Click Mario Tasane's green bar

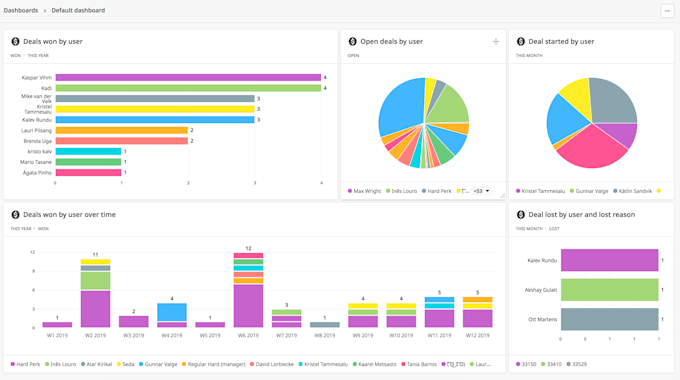[x=88, y=162]
